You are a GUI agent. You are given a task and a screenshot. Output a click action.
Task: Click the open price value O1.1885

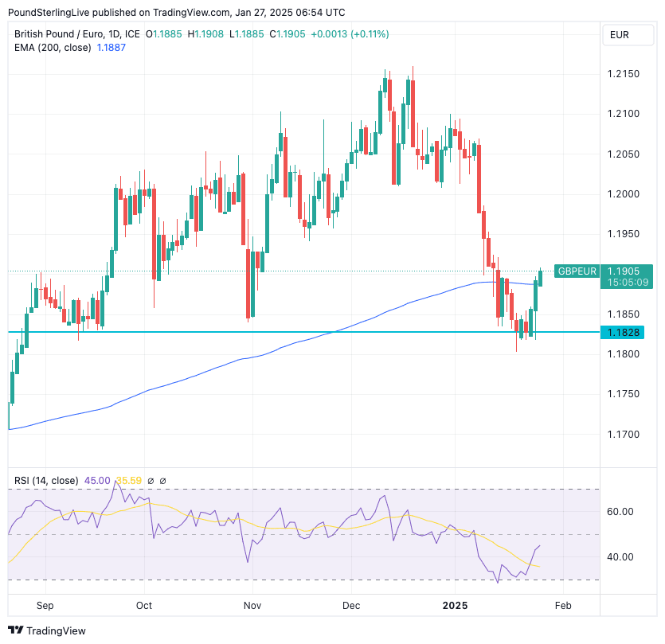point(164,34)
